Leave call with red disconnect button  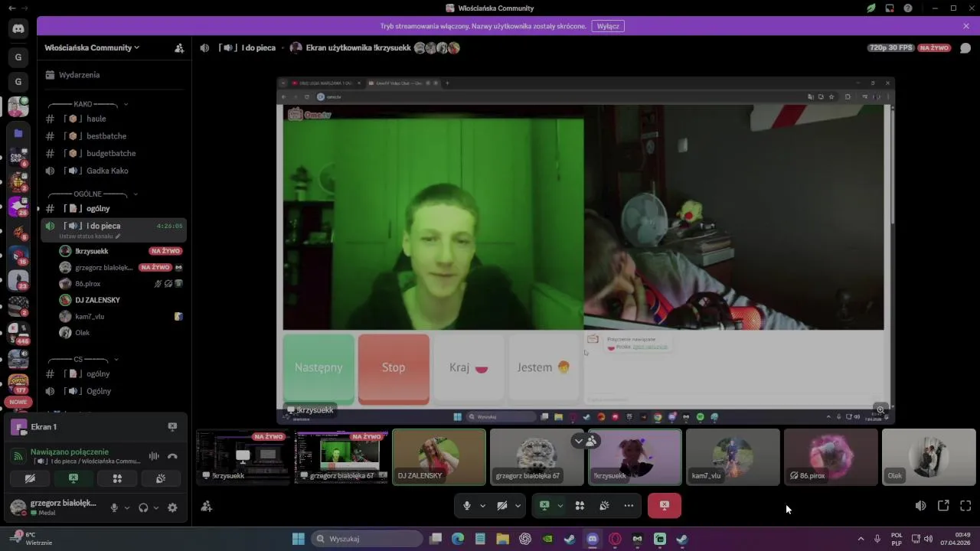tap(664, 506)
